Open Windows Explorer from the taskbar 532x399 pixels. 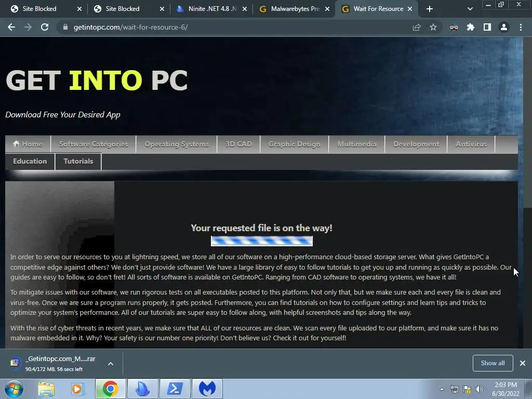tap(46, 389)
